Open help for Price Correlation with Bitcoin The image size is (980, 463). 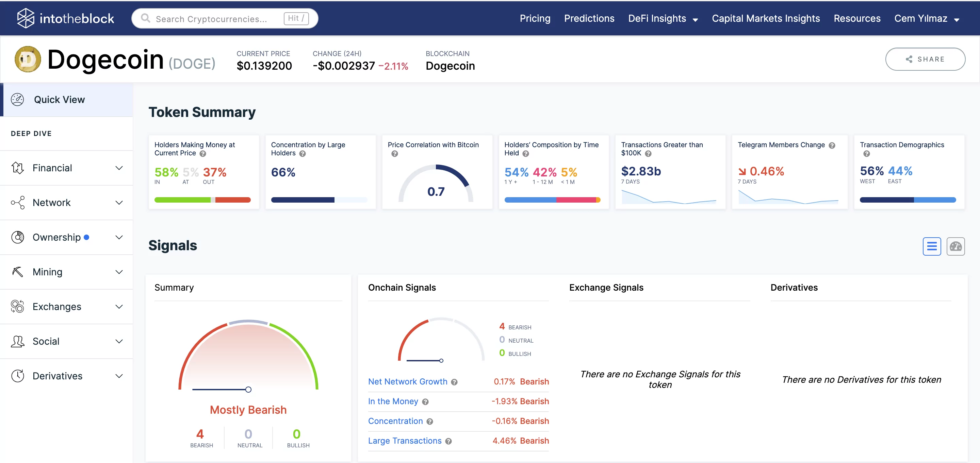coord(394,154)
